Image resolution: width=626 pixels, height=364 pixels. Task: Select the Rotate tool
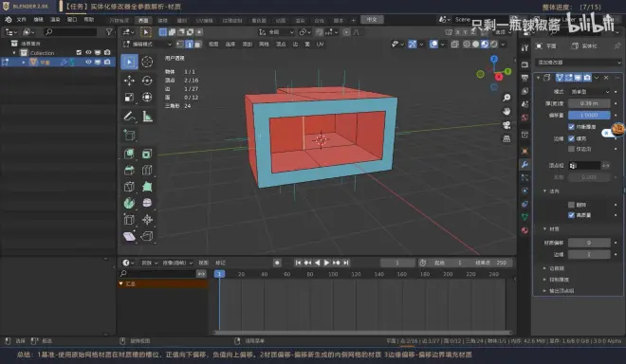click(147, 81)
